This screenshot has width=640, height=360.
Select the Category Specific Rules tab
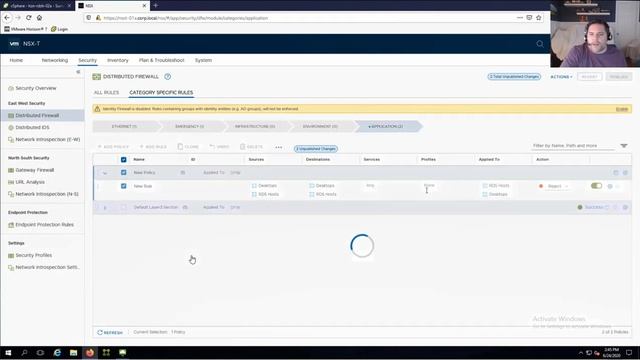point(161,93)
